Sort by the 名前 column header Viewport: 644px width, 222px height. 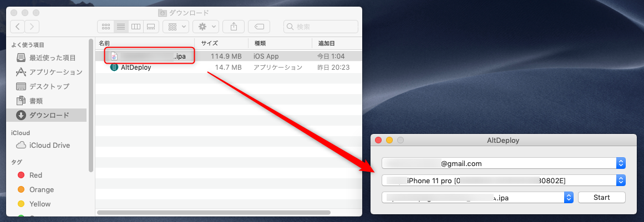(145, 43)
